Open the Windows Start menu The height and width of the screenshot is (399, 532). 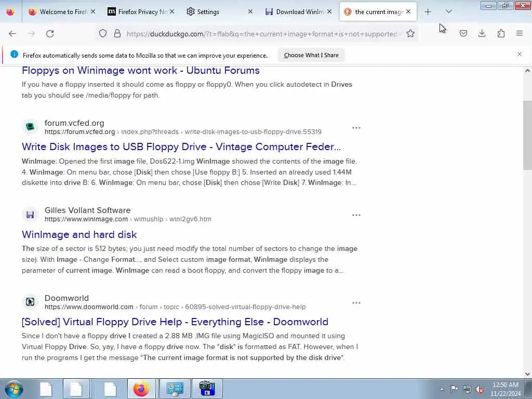[x=14, y=389]
